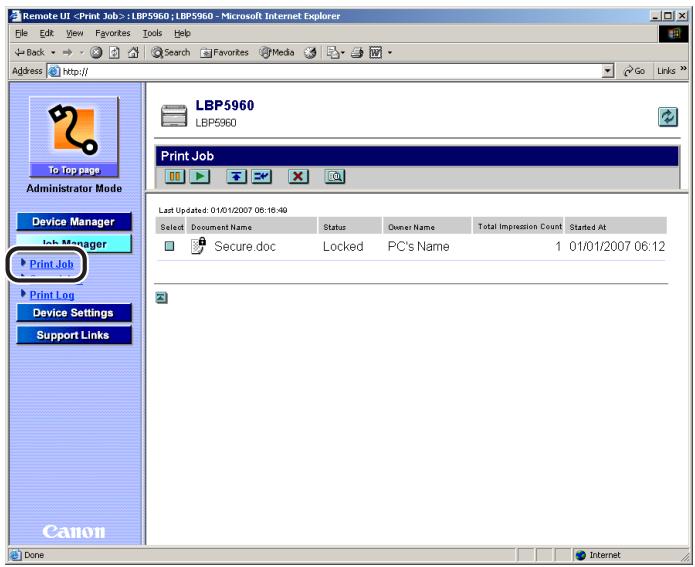The width and height of the screenshot is (695, 567).
Task: Open the Edit menu
Action: click(47, 33)
